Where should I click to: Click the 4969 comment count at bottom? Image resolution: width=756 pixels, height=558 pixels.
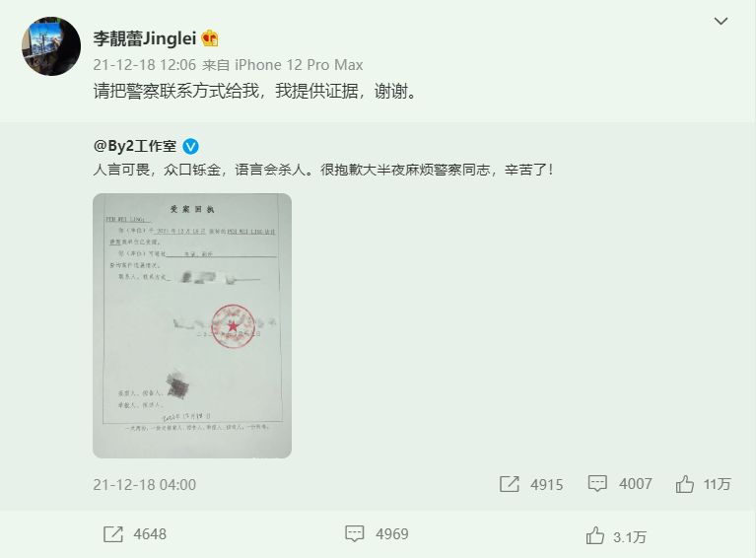click(x=392, y=534)
